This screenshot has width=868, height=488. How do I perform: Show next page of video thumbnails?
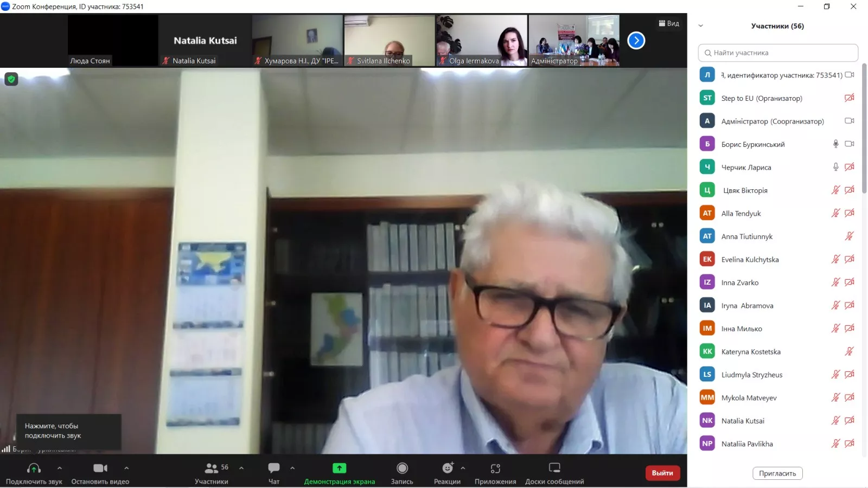point(636,41)
